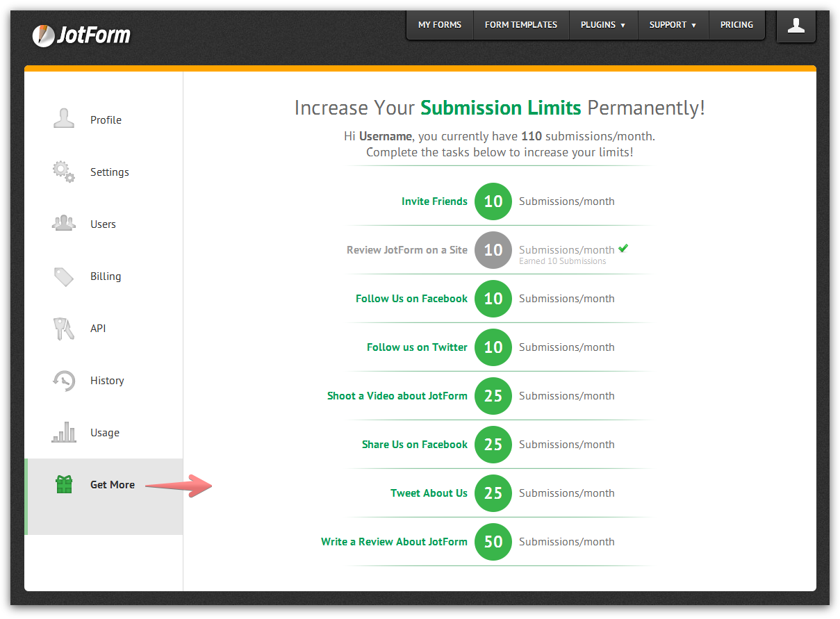Expand the PLUGINS dropdown

click(602, 24)
